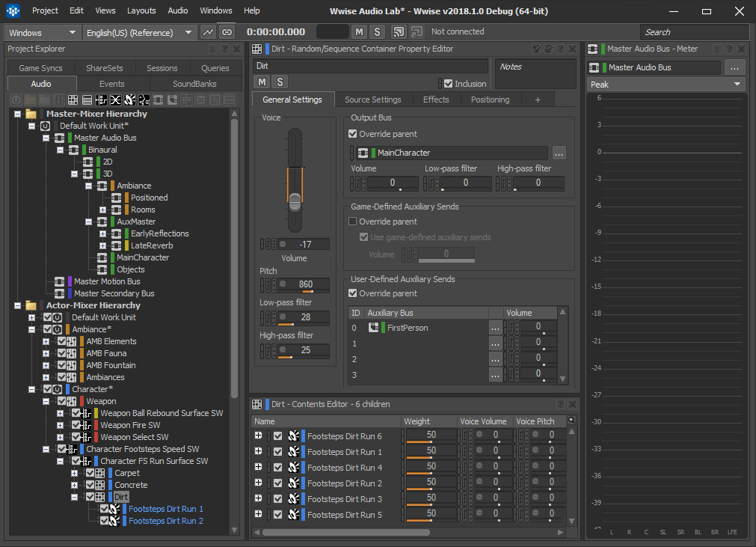Create a new Sequence Container from the Explorer toolbar
The width and height of the screenshot is (756, 547).
[x=87, y=100]
